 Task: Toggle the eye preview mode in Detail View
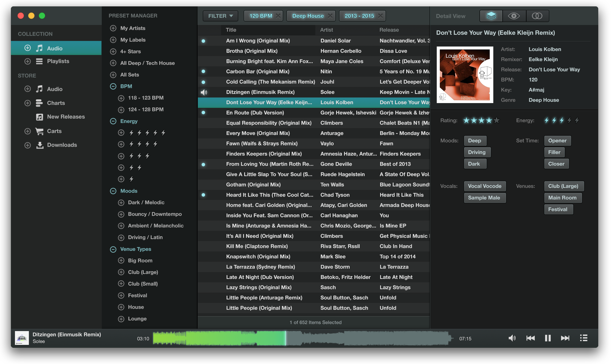514,16
